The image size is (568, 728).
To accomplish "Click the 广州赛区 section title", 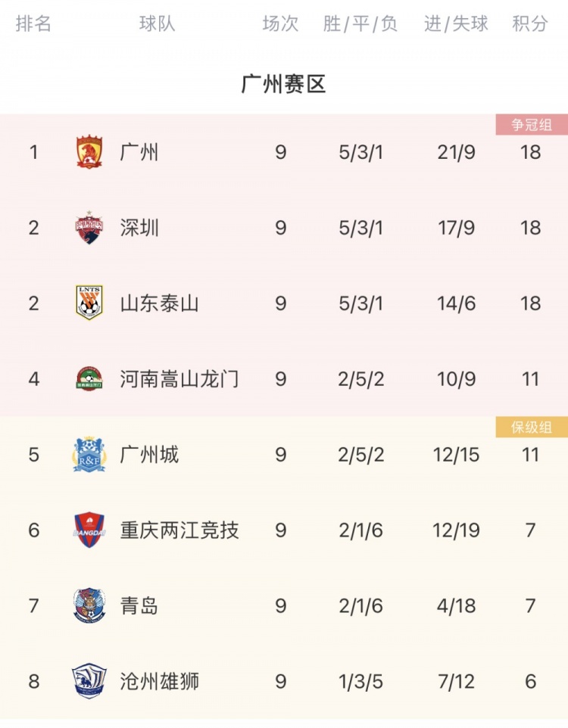I will (283, 84).
